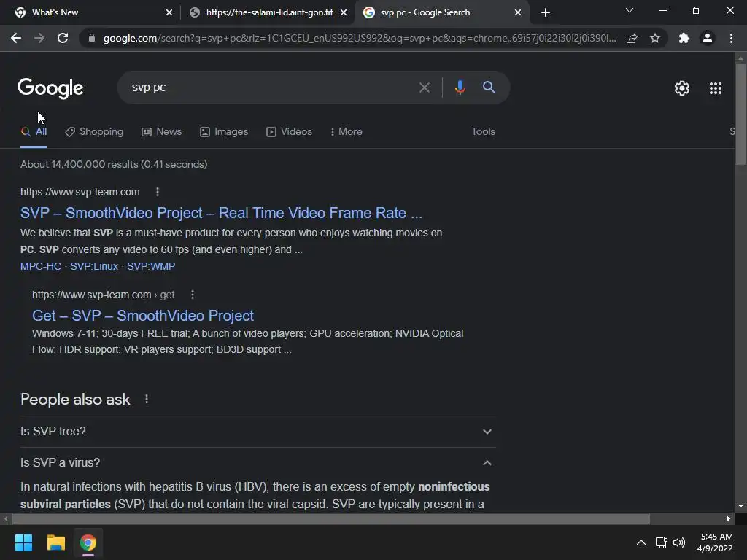Click the Chrome taskbar icon
This screenshot has width=747, height=560.
click(88, 542)
